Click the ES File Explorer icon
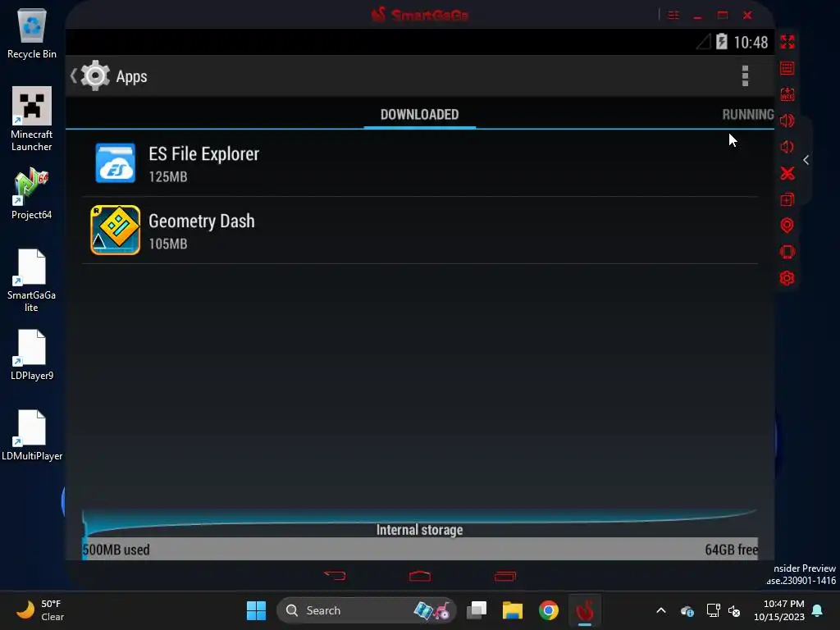Image resolution: width=840 pixels, height=630 pixels. [x=115, y=163]
